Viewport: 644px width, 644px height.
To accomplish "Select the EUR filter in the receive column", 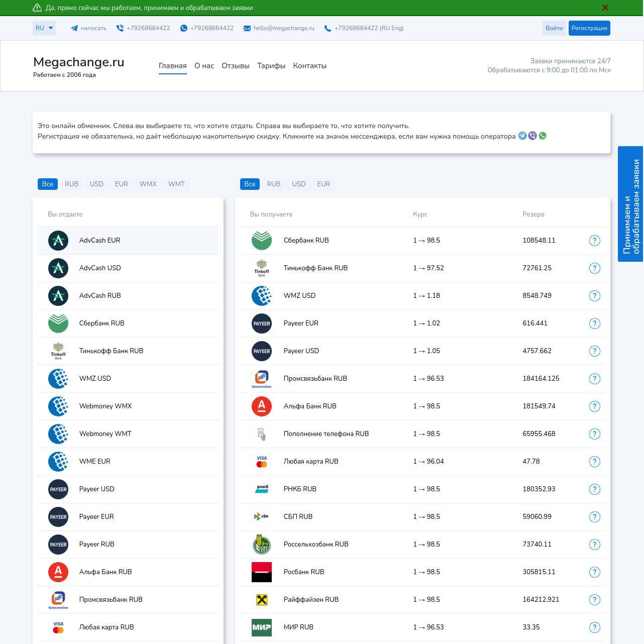I will point(324,184).
